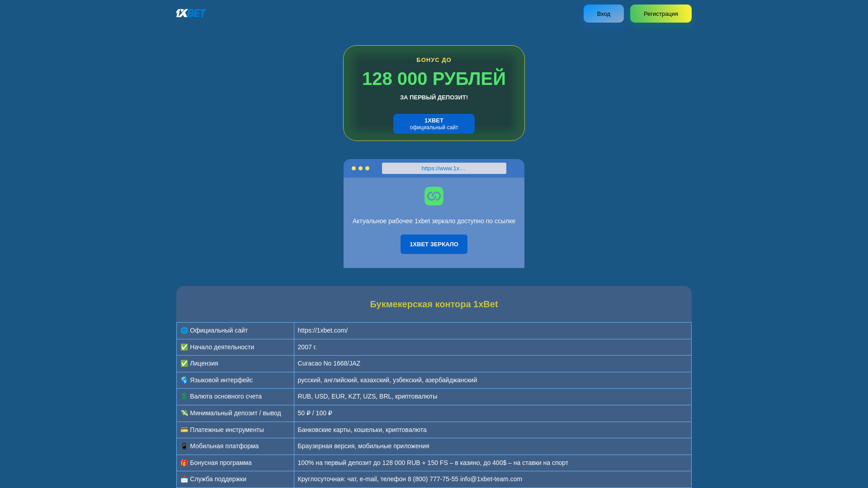Image resolution: width=868 pixels, height=488 pixels.
Task: Open the Вход login button
Action: pyautogui.click(x=604, y=14)
